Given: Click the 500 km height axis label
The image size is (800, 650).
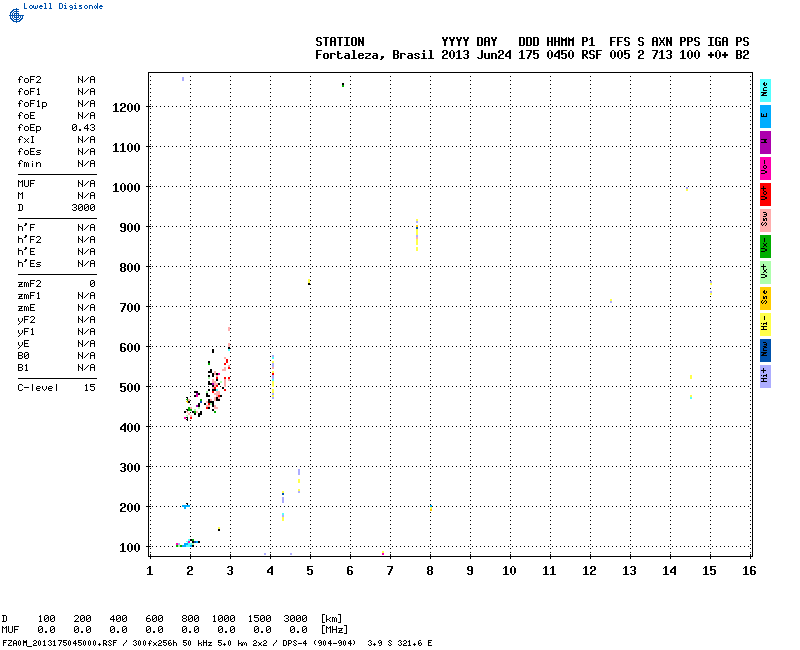Looking at the screenshot, I should coord(130,388).
